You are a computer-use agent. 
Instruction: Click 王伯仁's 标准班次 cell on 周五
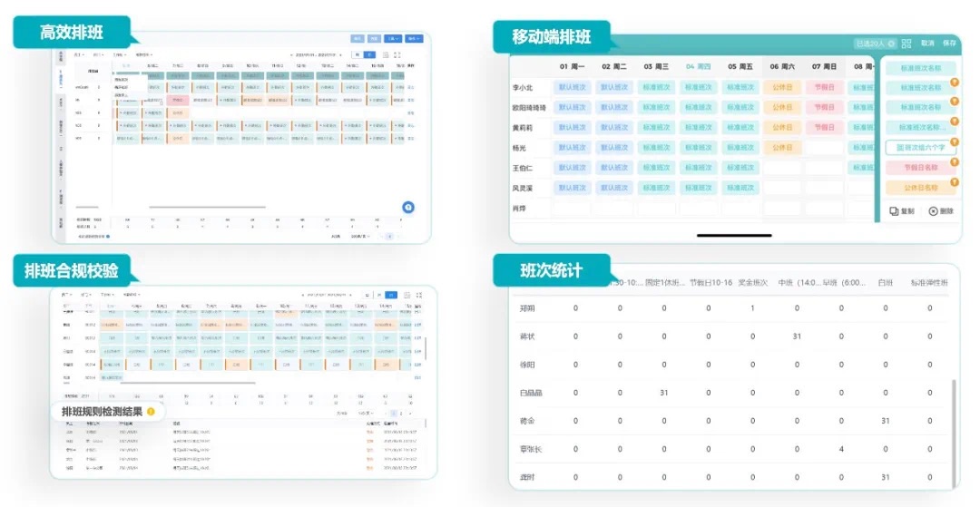click(740, 167)
